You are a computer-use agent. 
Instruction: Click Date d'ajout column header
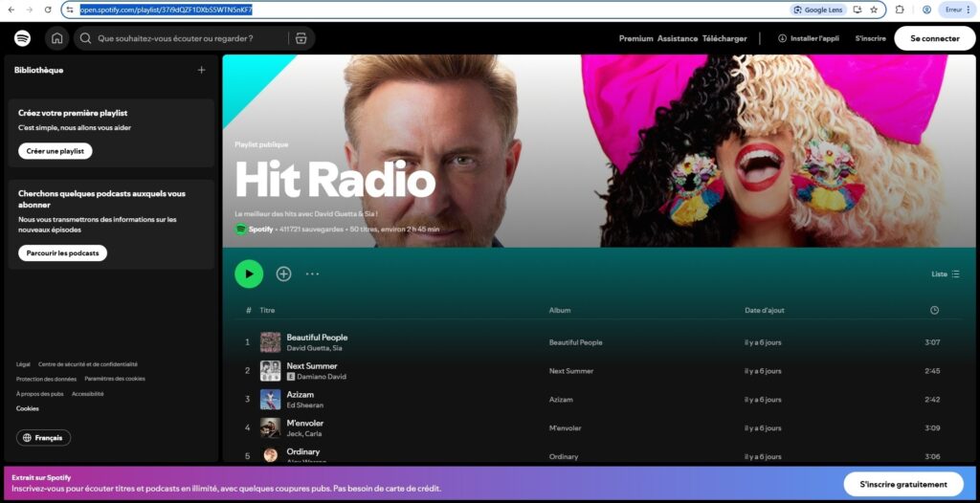tap(765, 310)
